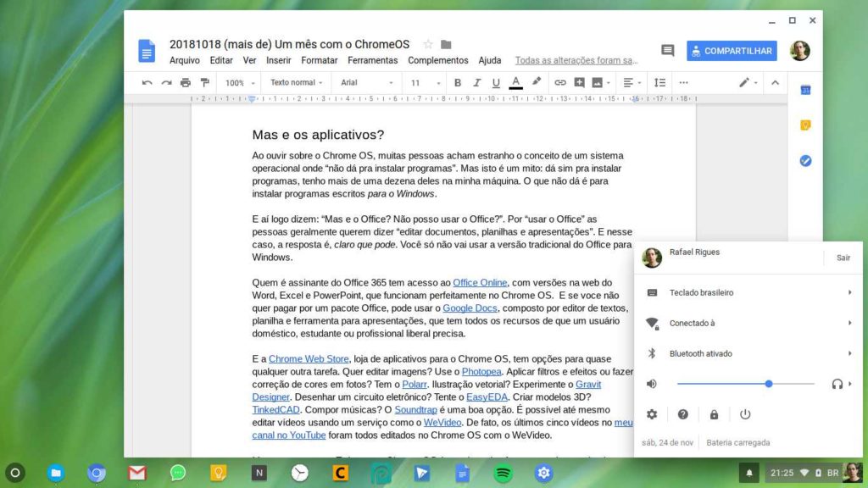This screenshot has height=488, width=868.
Task: Open Spotify from the shelf
Action: [x=504, y=473]
